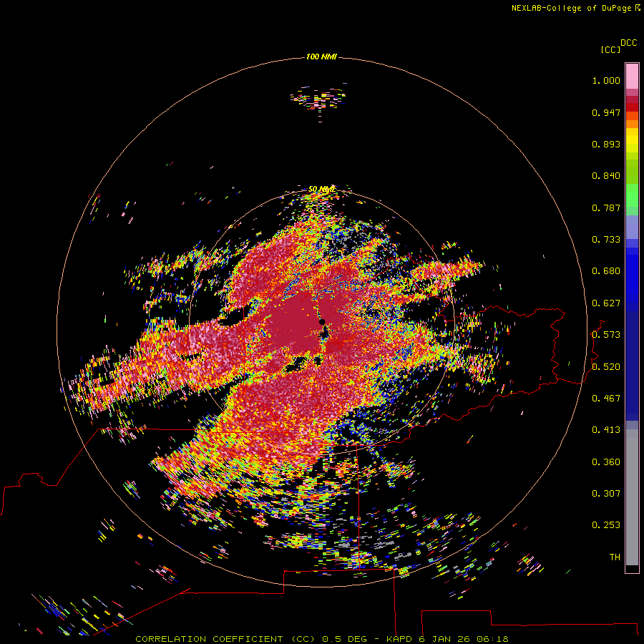Click the 100 NMI range ring label
Image resolution: width=644 pixels, height=644 pixels.
(321, 57)
